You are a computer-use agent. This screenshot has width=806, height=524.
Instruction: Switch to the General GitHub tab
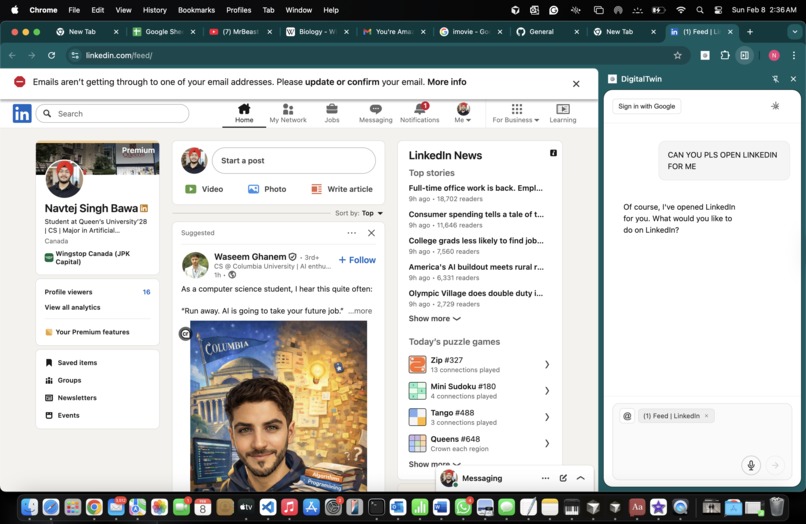coord(547,32)
